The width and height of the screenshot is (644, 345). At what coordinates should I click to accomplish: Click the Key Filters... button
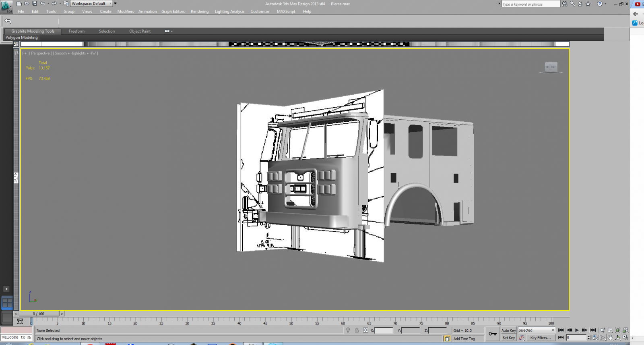point(540,338)
